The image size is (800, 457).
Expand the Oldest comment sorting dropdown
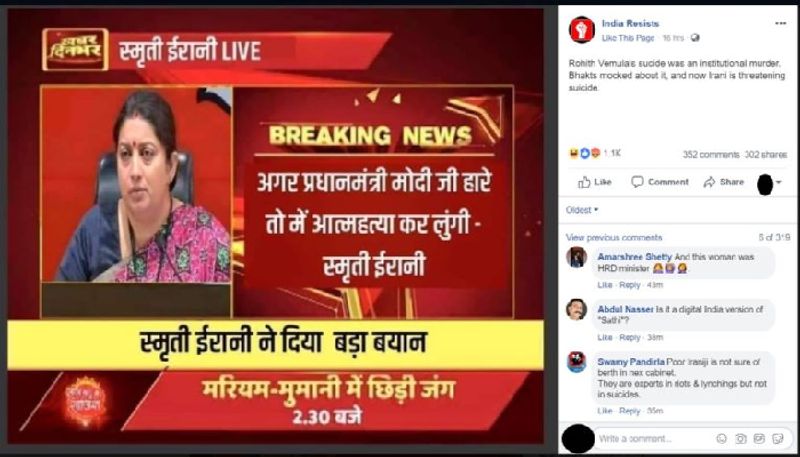click(582, 210)
